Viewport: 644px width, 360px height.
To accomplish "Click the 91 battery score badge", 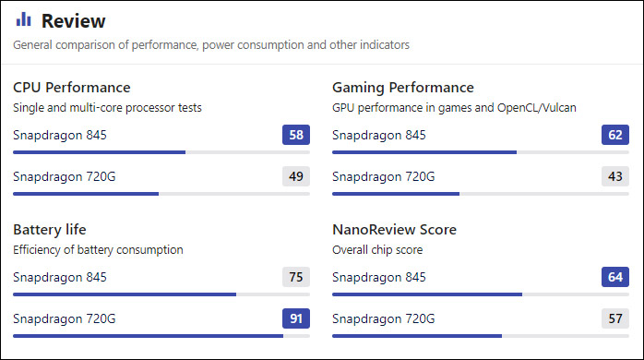I will (296, 318).
